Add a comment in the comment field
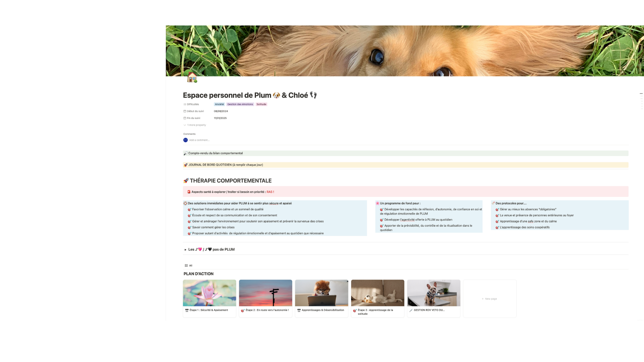Screen dimensions: 644x362 (199, 140)
